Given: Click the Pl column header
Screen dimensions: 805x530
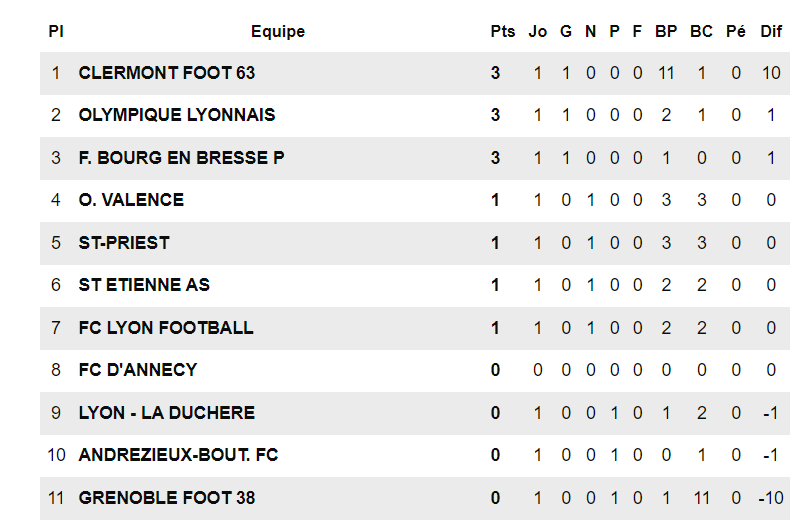Looking at the screenshot, I should click(x=56, y=32).
